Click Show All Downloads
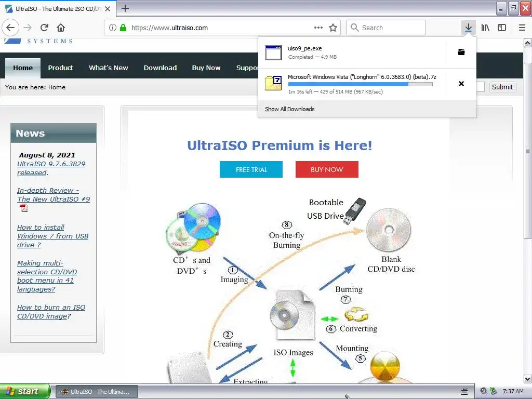532x399 pixels. 289,109
